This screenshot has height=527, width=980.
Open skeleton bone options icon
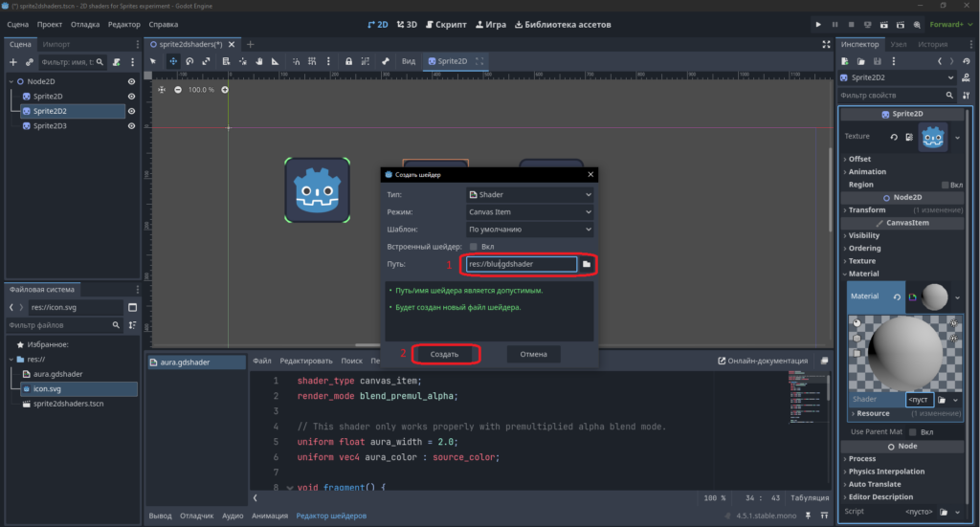click(386, 61)
